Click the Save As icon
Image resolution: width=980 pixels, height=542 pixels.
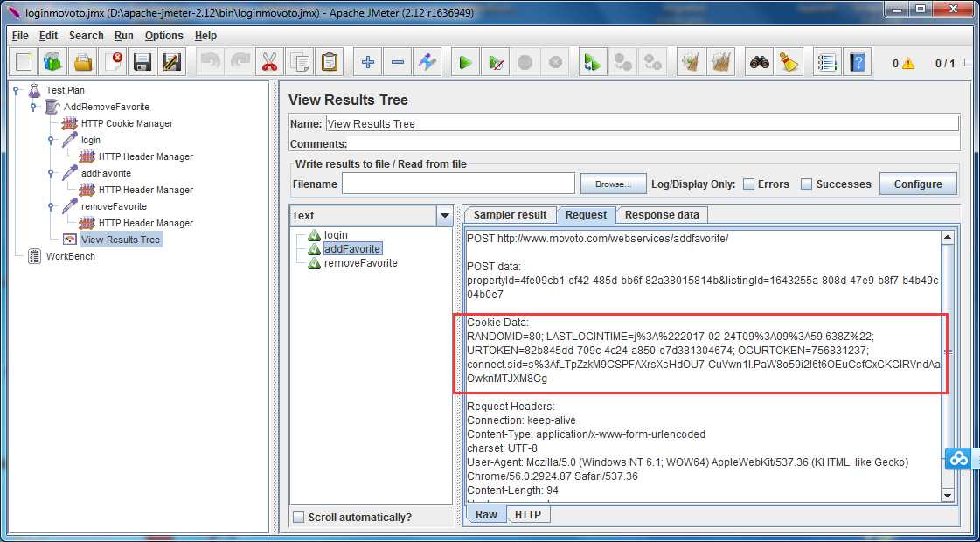pyautogui.click(x=172, y=63)
